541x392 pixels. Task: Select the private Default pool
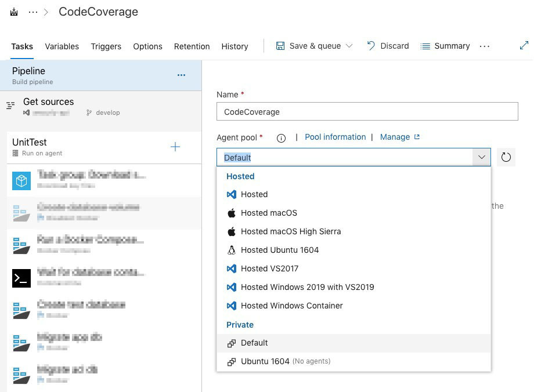pyautogui.click(x=354, y=343)
